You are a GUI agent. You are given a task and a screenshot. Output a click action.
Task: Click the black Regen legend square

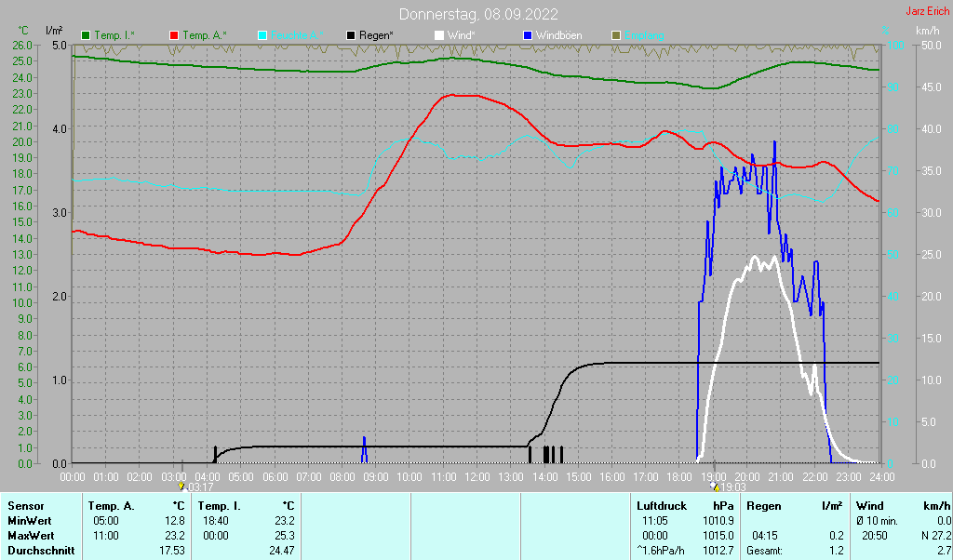point(351,35)
